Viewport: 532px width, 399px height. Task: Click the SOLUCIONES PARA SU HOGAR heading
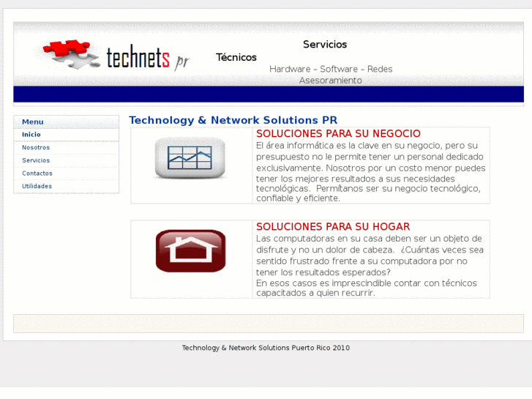coord(333,227)
